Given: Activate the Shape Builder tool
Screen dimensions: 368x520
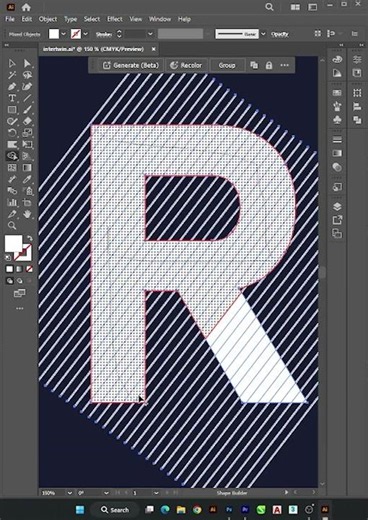Looking at the screenshot, I should [x=12, y=156].
